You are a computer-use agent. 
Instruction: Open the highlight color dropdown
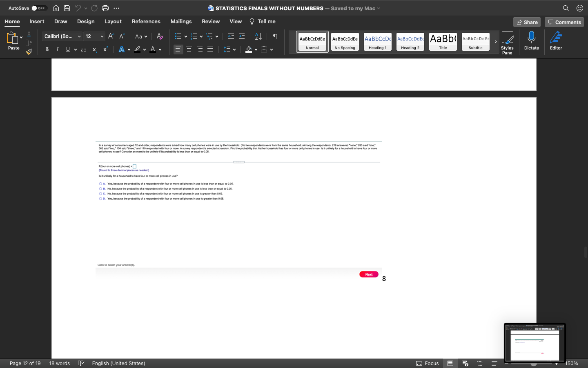pyautogui.click(x=145, y=49)
